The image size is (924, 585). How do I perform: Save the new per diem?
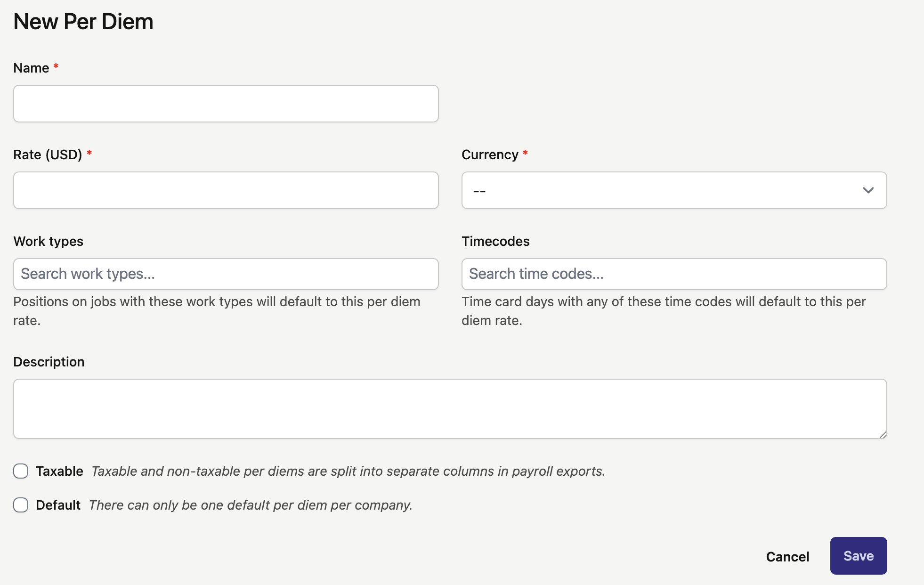click(x=858, y=556)
